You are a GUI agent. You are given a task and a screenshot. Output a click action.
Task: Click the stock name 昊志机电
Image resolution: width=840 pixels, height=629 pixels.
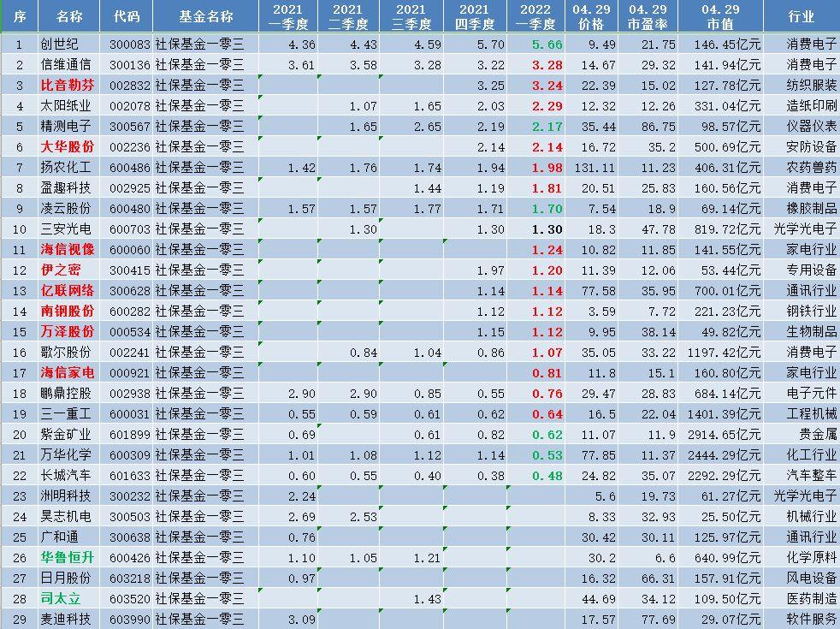(66, 517)
